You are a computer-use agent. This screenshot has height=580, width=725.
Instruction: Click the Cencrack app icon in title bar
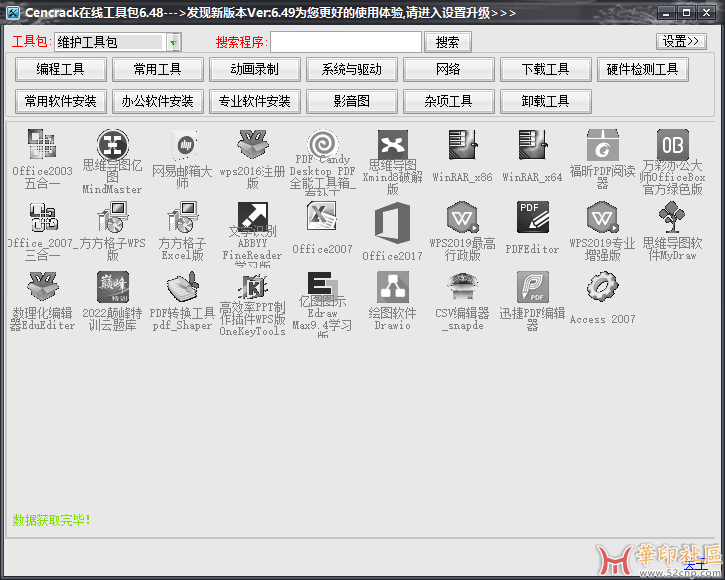click(13, 12)
